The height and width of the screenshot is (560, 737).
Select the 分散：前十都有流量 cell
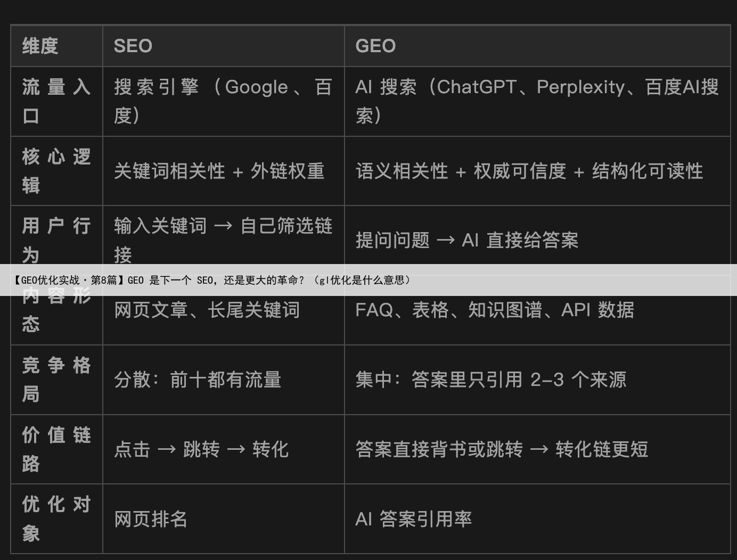197,380
